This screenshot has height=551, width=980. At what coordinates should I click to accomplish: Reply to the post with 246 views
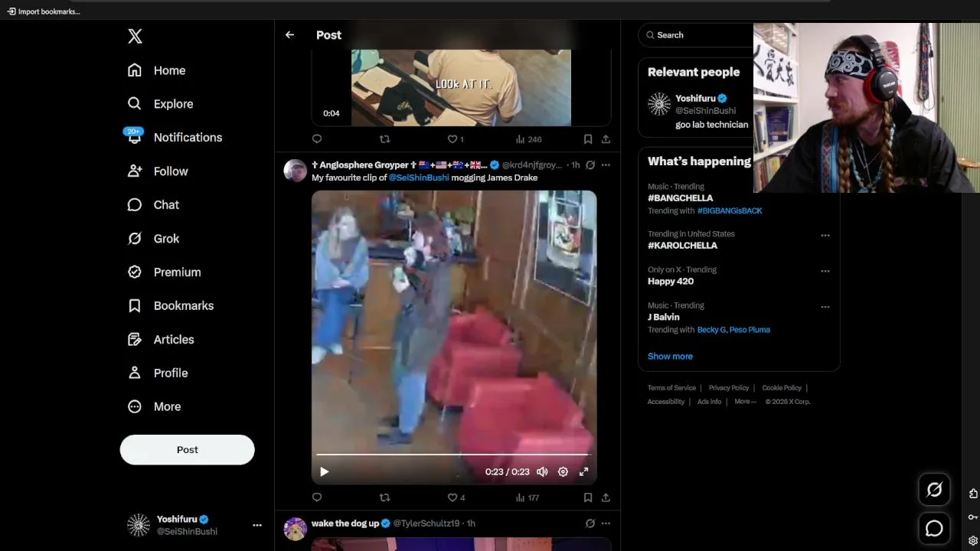point(317,139)
